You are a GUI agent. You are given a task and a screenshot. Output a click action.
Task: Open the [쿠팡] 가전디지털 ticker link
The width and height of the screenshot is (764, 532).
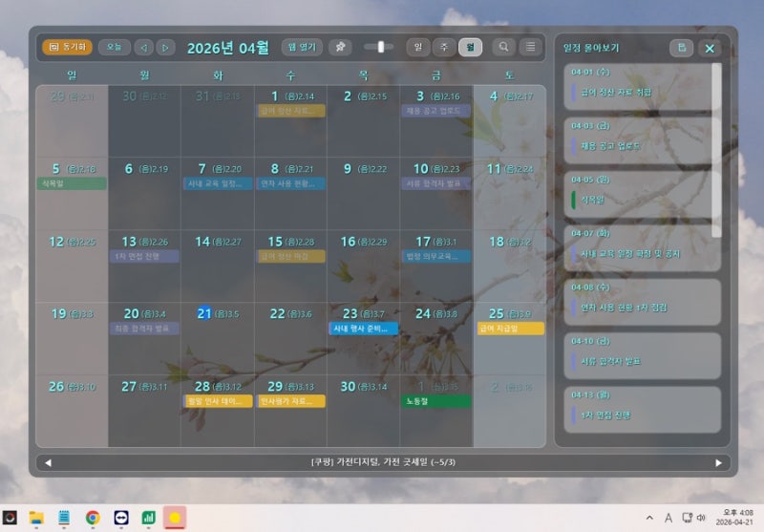coord(383,462)
